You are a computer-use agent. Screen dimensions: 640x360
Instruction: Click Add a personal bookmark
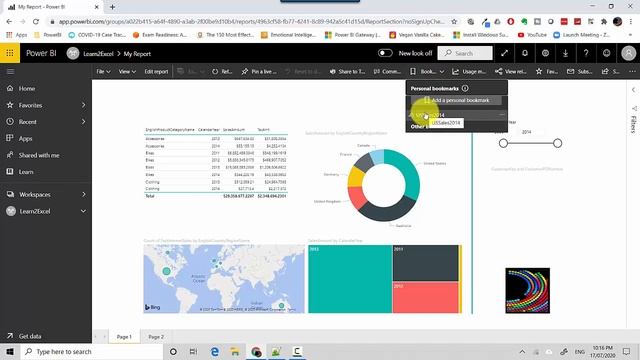click(456, 100)
